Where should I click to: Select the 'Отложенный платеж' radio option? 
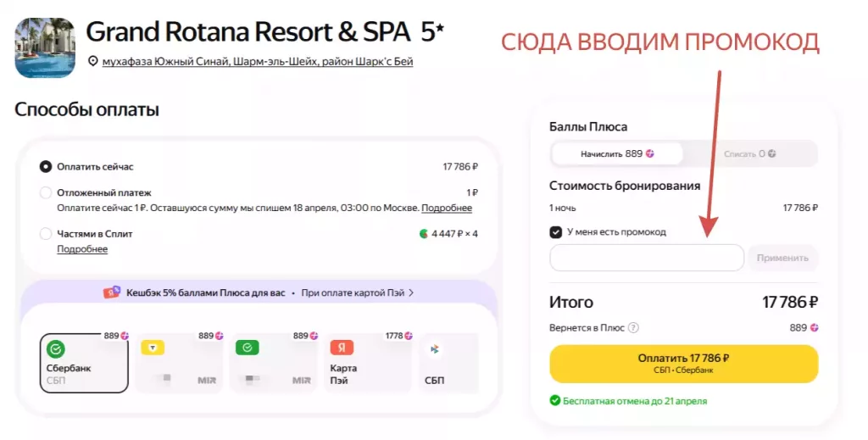click(x=46, y=192)
